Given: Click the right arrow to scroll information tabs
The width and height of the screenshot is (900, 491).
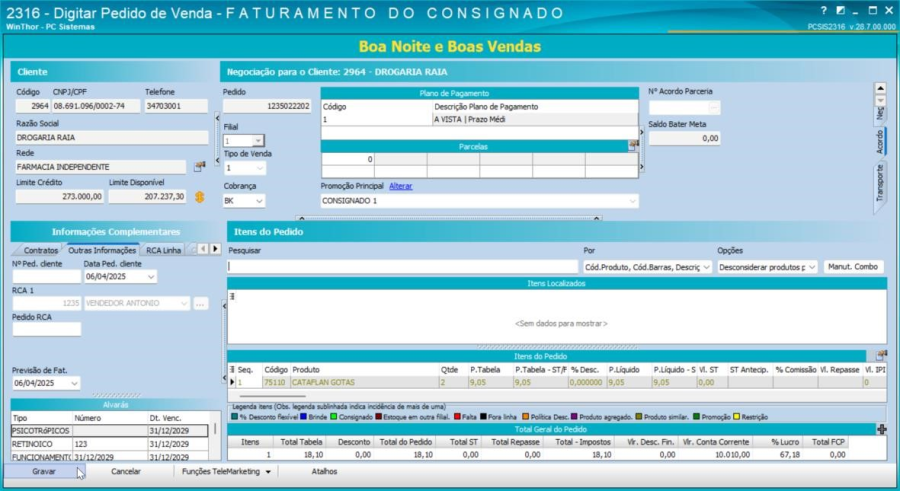Looking at the screenshot, I should tap(215, 249).
